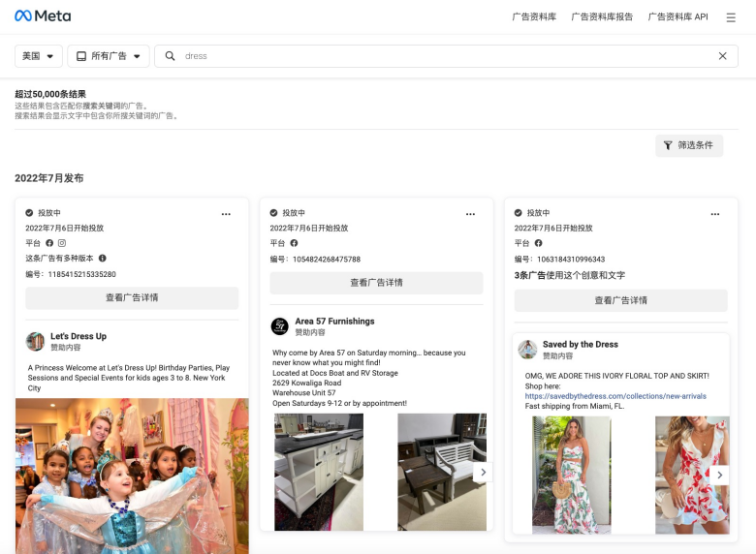This screenshot has width=756, height=554.
Task: Open the floral top and skirt image
Action: [x=571, y=475]
